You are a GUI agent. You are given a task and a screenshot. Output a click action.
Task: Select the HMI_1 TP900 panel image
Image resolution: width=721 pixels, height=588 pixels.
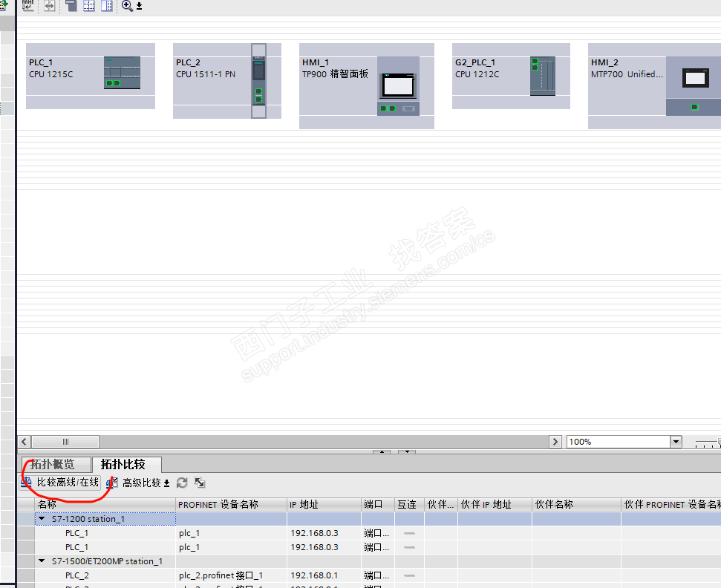click(x=398, y=86)
